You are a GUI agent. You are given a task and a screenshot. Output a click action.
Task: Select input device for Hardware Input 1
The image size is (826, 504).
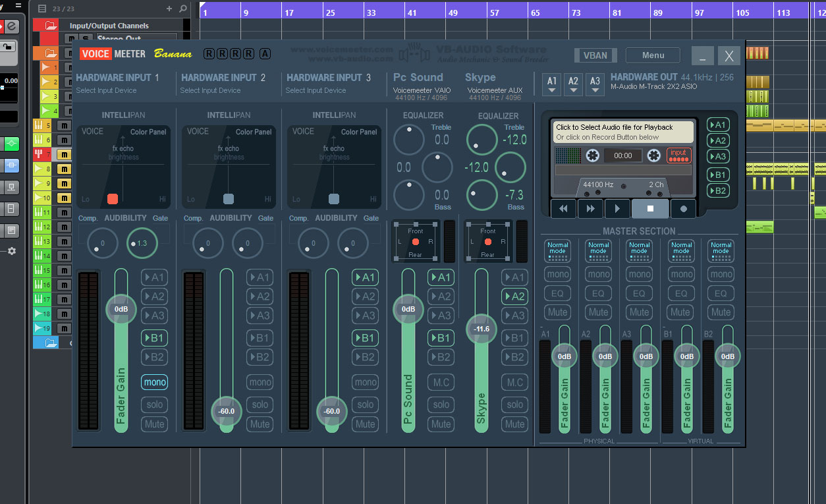click(106, 90)
